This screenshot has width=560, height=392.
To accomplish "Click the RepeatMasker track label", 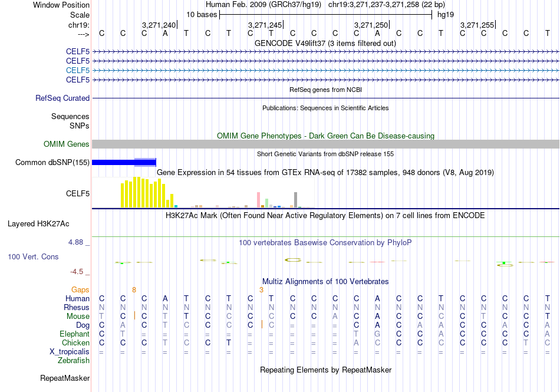I will (65, 378).
